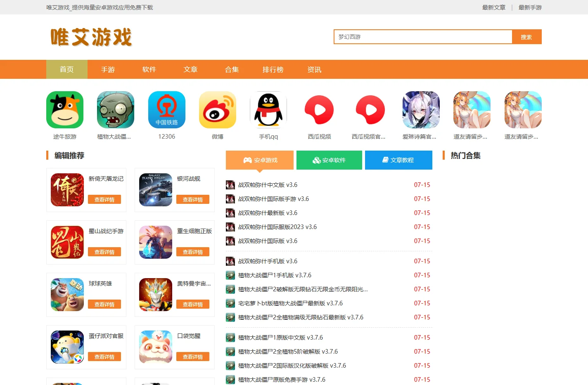Click the 唯艾游戏 site logo
Image resolution: width=588 pixels, height=385 pixels.
91,37
